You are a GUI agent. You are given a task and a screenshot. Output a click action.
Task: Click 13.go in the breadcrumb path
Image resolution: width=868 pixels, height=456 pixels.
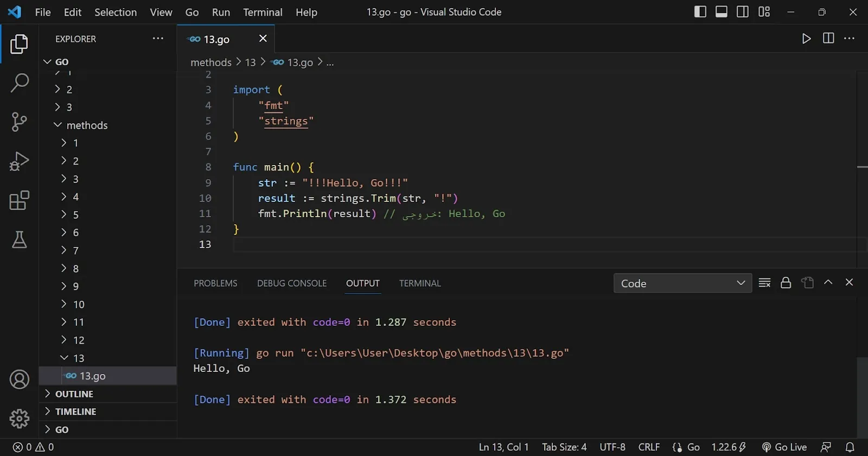(x=300, y=62)
